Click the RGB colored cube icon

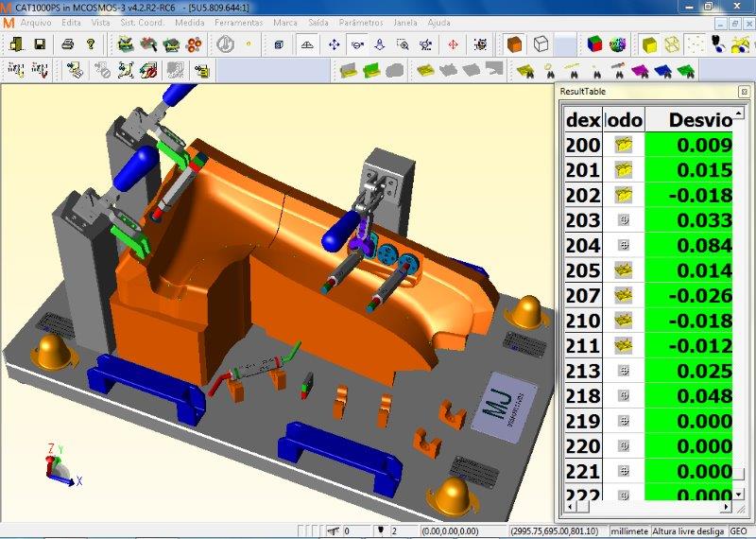(x=595, y=44)
